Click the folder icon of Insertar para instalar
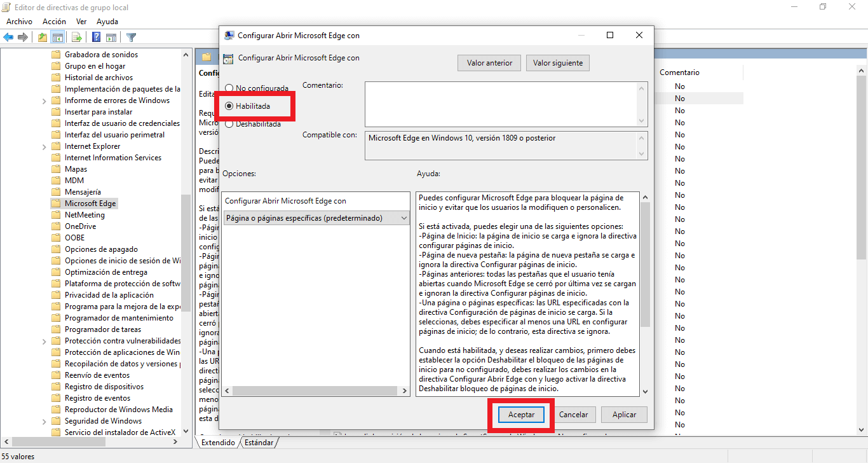 tap(56, 112)
